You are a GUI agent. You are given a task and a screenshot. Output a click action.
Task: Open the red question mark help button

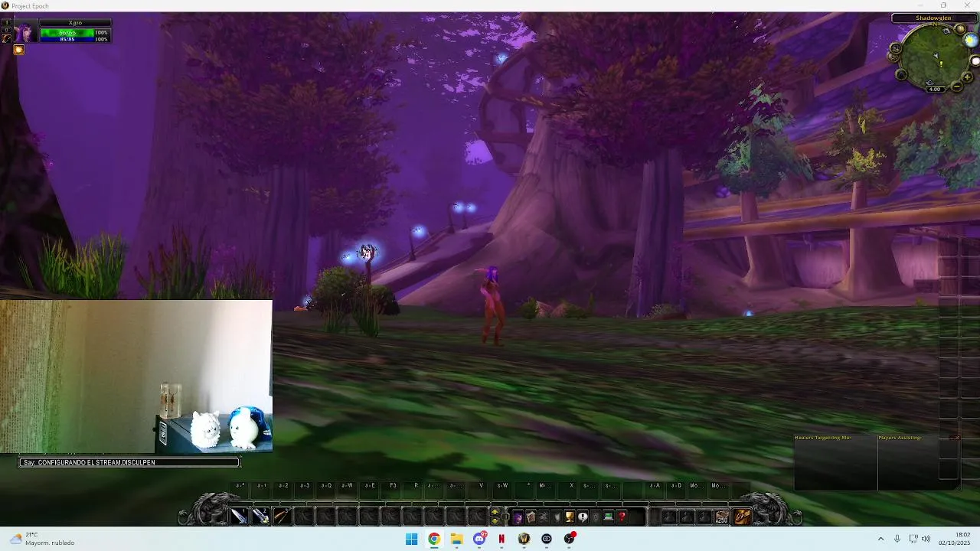coord(621,517)
